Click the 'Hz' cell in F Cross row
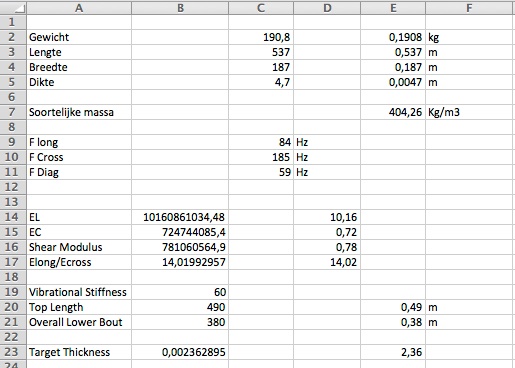The width and height of the screenshot is (515, 368). click(x=327, y=157)
